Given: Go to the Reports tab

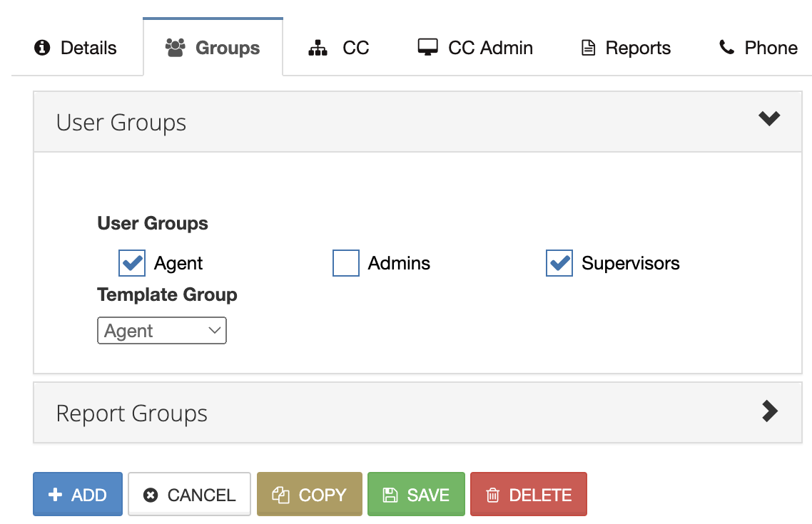Looking at the screenshot, I should pos(626,48).
